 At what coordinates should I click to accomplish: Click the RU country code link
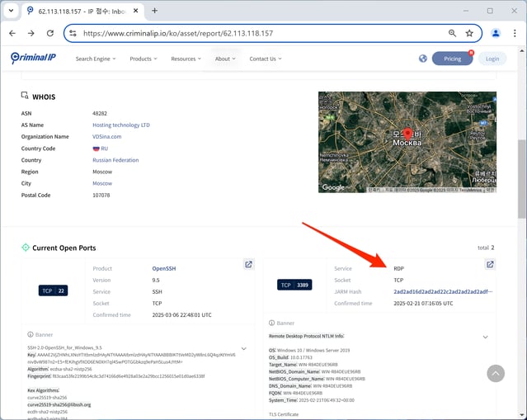(104, 149)
